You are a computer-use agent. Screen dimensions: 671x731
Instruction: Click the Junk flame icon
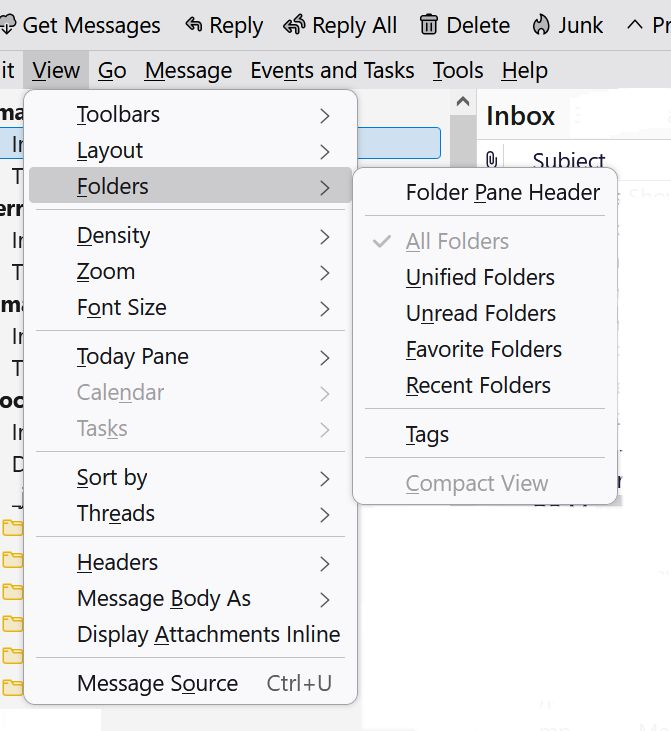541,25
